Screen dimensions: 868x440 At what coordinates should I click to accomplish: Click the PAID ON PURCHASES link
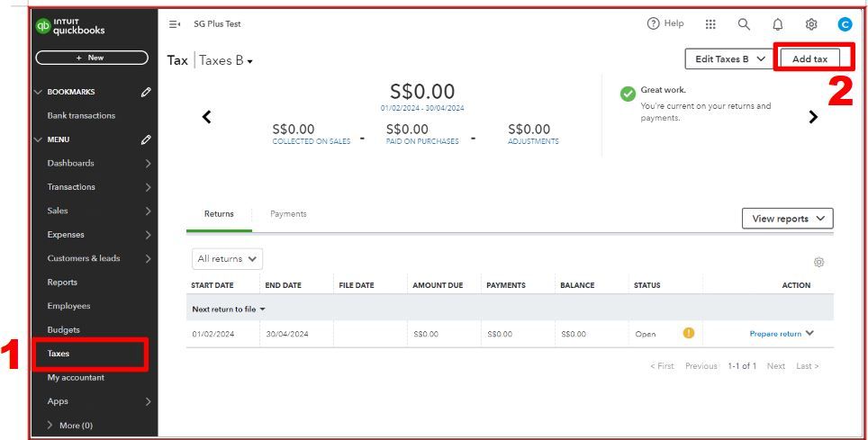(x=422, y=141)
